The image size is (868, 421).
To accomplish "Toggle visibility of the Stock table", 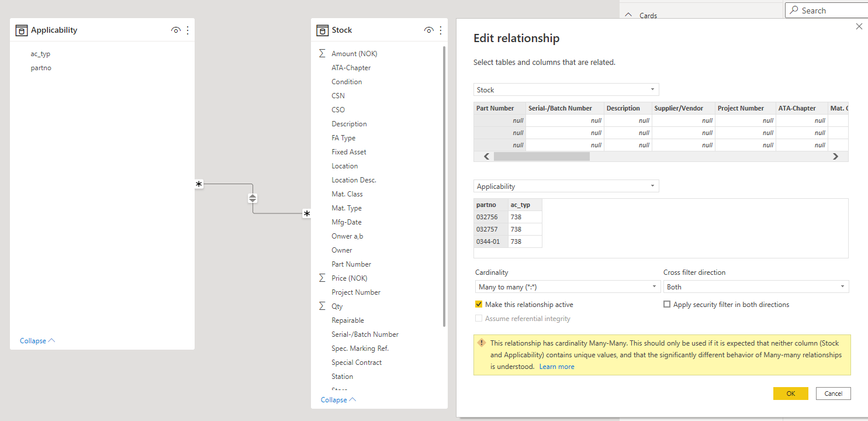I will coord(428,30).
